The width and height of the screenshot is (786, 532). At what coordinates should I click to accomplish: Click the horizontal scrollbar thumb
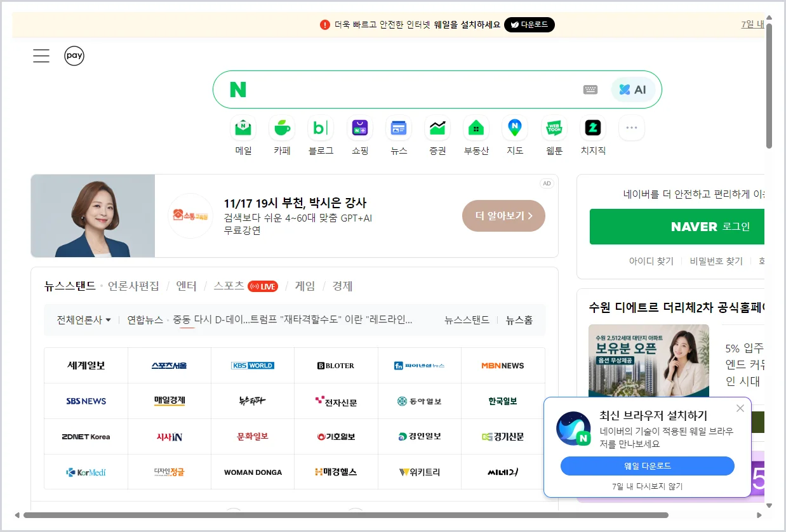coord(346,515)
